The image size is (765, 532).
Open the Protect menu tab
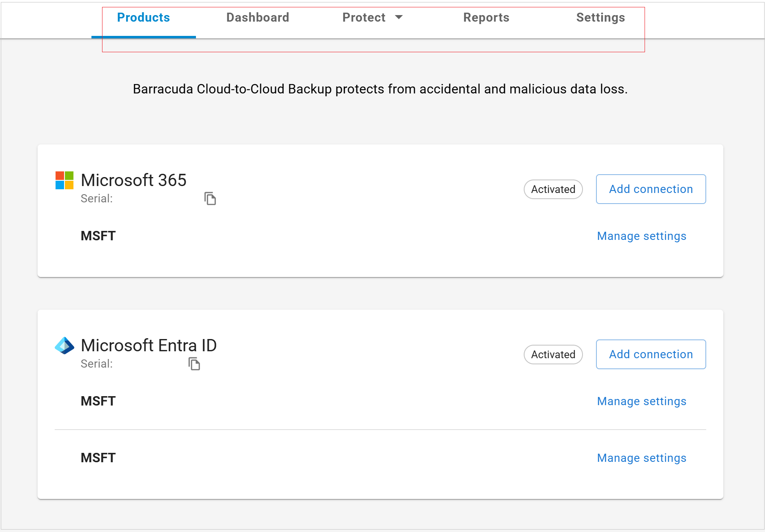(x=372, y=18)
